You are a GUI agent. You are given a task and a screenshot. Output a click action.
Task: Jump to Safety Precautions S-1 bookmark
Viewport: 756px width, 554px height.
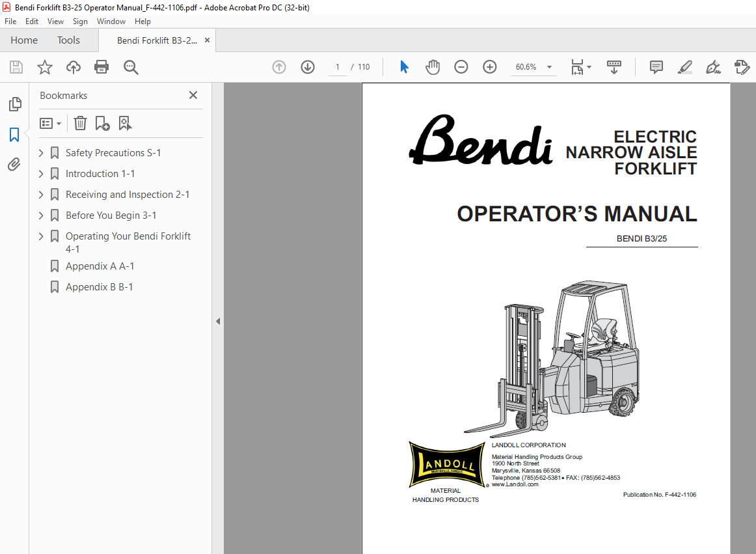(x=113, y=153)
